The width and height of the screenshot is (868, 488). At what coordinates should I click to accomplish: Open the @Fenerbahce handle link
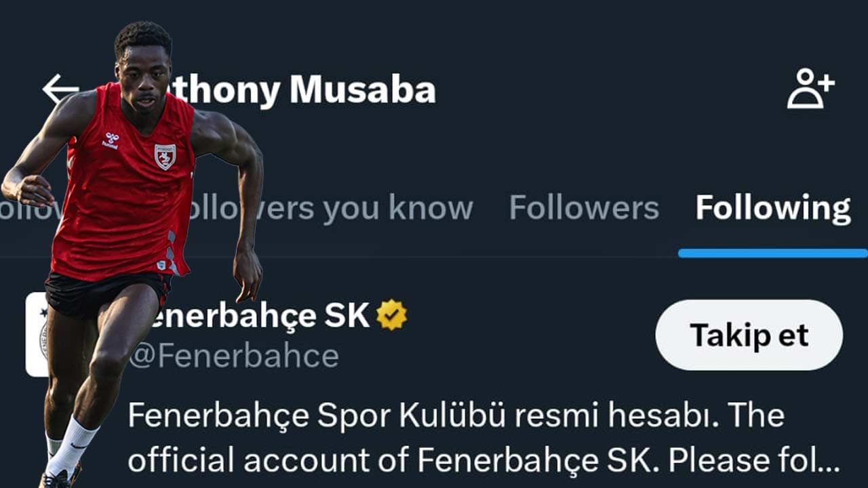coord(234,356)
